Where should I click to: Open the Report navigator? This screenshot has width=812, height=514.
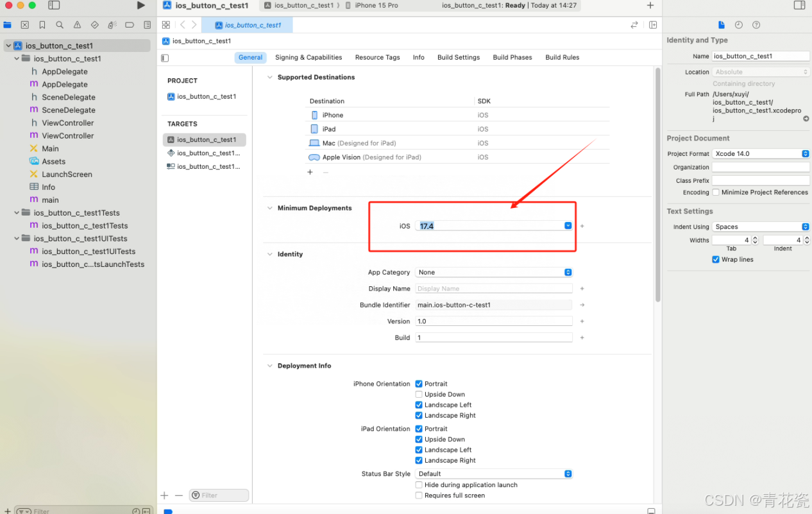[x=148, y=25]
